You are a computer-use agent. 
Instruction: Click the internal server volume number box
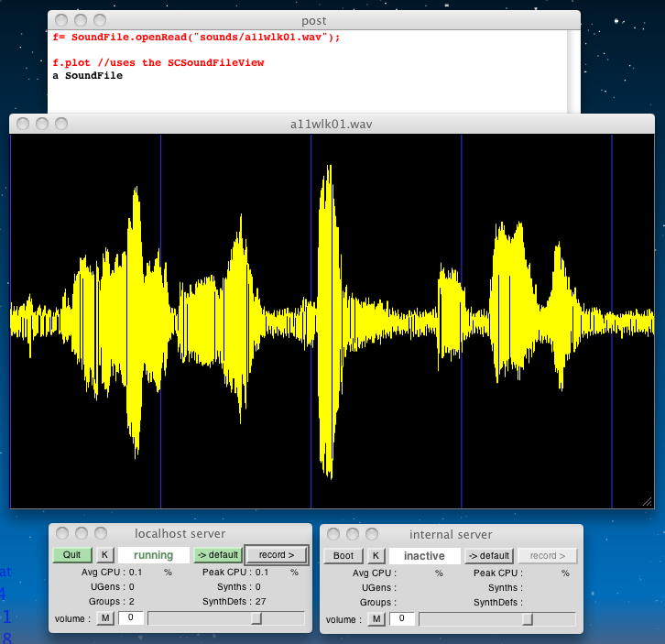point(400,618)
